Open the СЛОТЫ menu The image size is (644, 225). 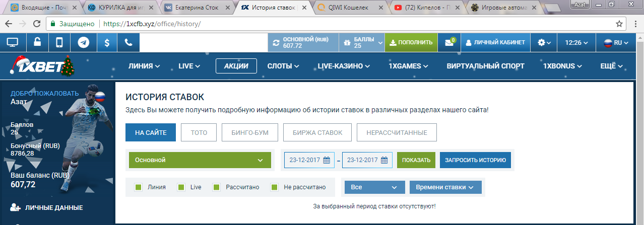[283, 66]
